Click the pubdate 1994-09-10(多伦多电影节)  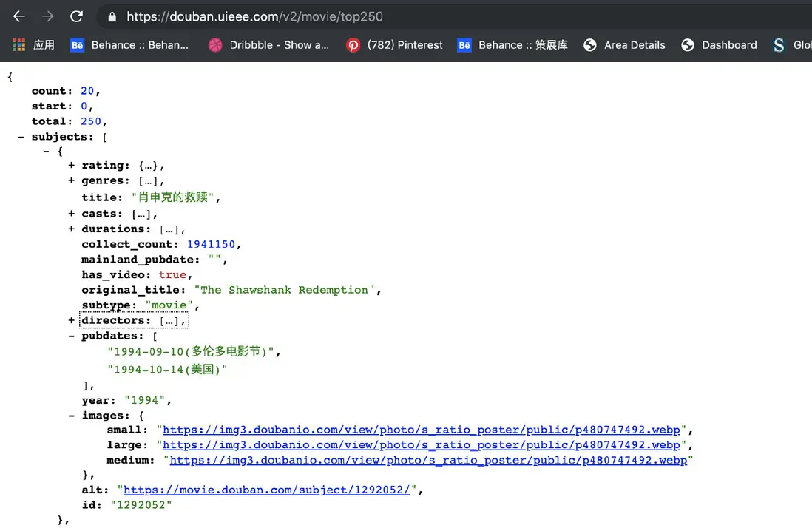click(x=191, y=351)
